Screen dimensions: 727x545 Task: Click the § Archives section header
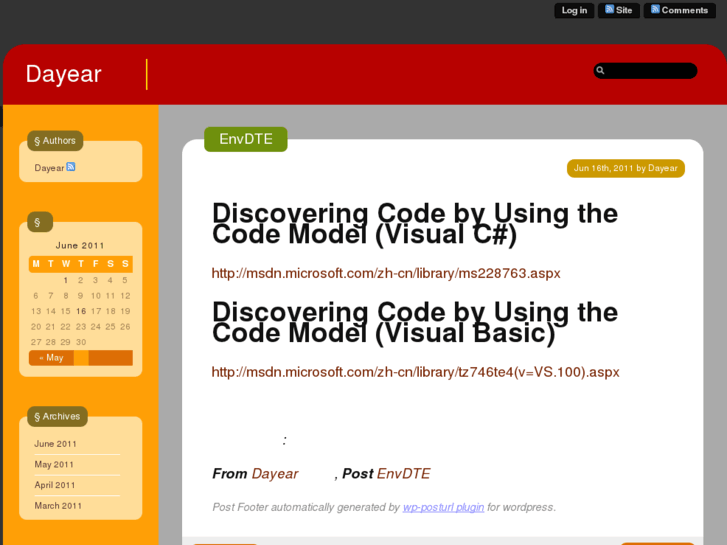57,417
